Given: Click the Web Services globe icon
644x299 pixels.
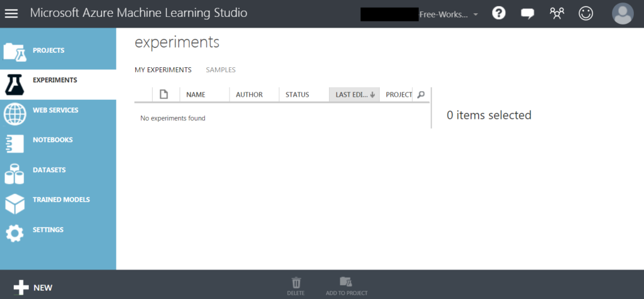Looking at the screenshot, I should click(15, 114).
